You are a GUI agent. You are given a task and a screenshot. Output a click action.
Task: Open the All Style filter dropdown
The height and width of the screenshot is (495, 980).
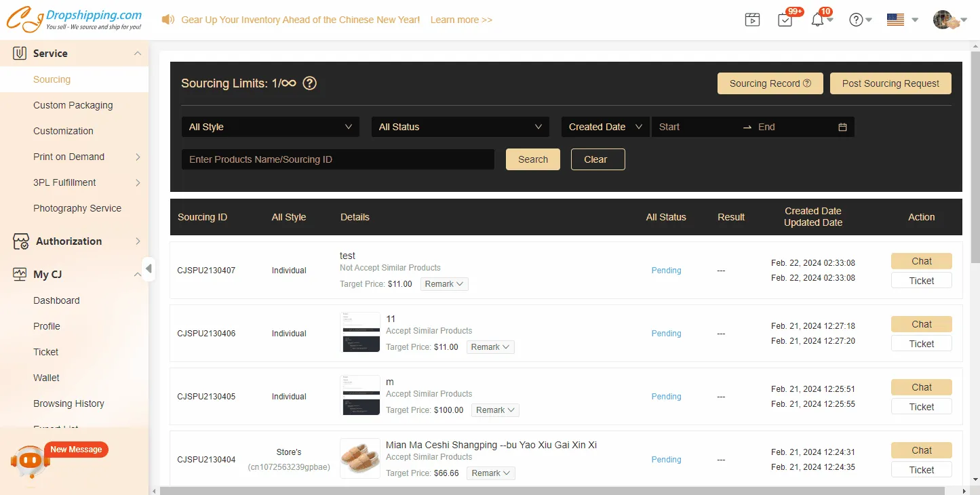tap(270, 127)
